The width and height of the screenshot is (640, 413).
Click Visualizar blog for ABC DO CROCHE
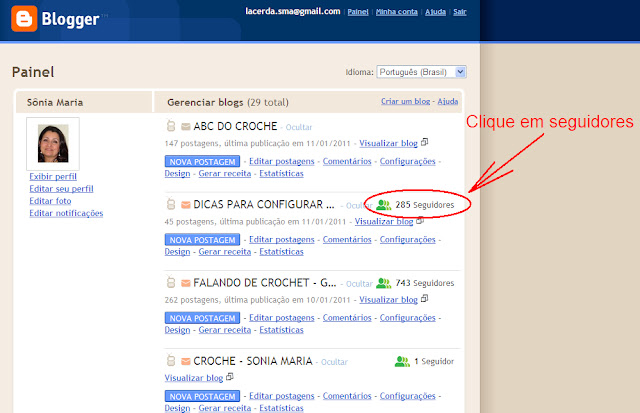(388, 143)
